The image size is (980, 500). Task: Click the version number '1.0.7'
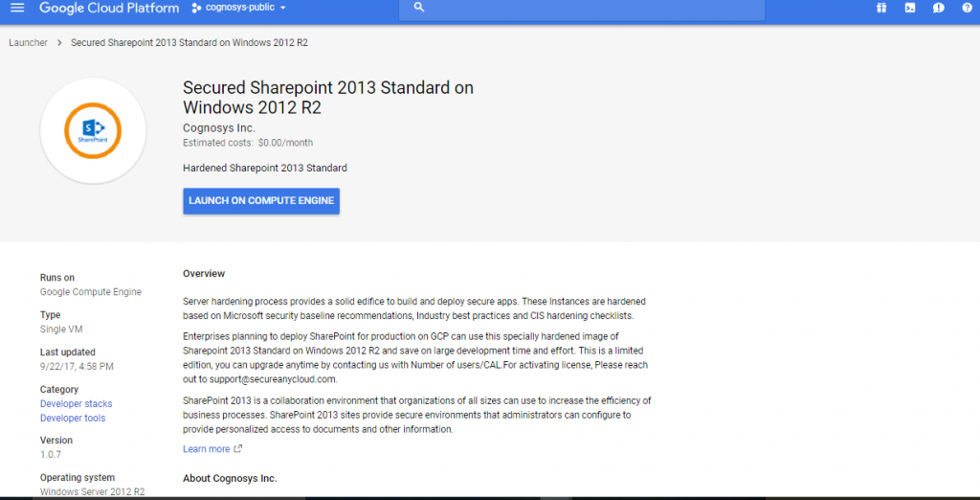(x=51, y=454)
